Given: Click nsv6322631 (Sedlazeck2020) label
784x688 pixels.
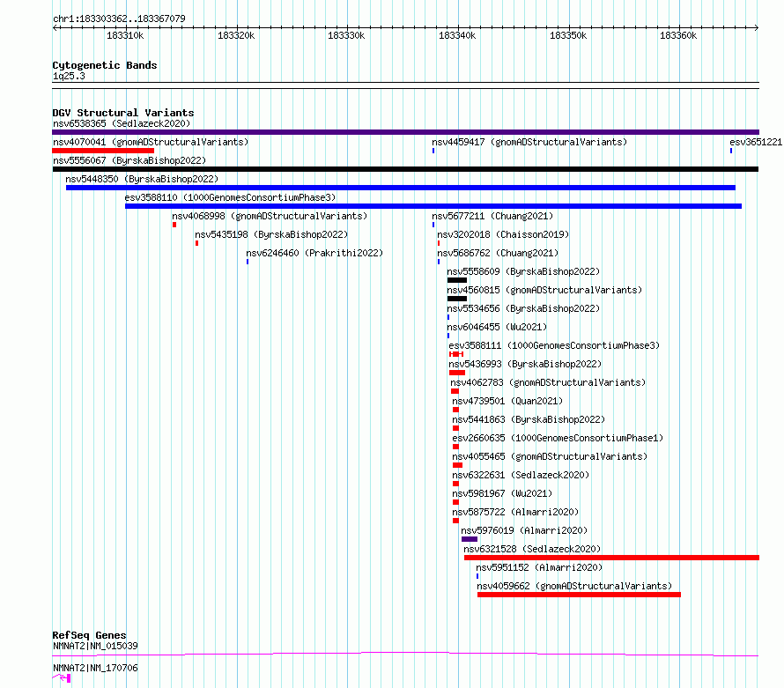Looking at the screenshot, I should [x=521, y=475].
